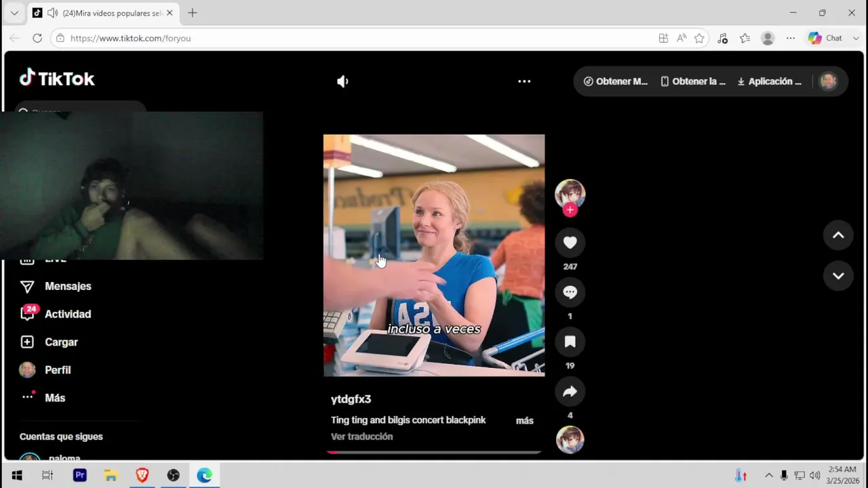Share the video with the arrow icon

[x=570, y=391]
